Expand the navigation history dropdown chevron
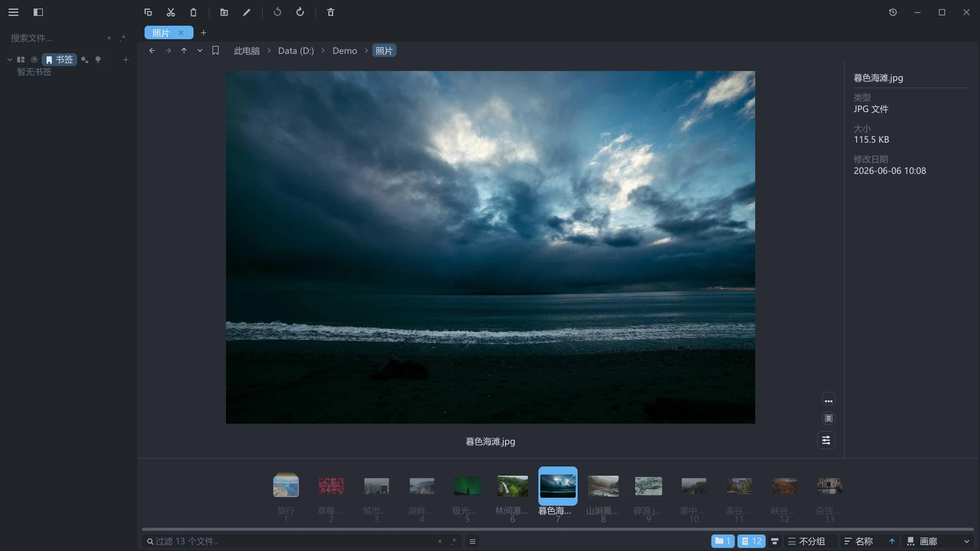This screenshot has width=980, height=551. [200, 51]
